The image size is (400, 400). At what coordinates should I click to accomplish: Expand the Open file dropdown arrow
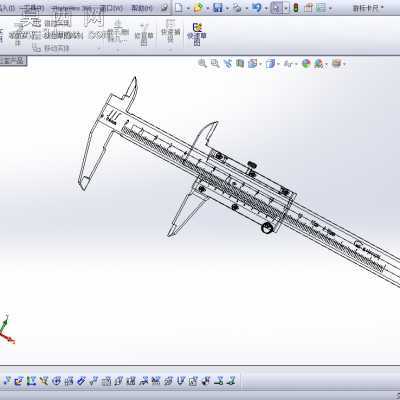pos(207,8)
